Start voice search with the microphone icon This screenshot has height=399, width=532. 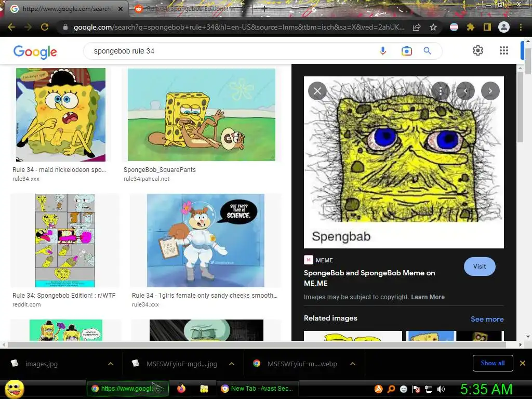pos(383,51)
